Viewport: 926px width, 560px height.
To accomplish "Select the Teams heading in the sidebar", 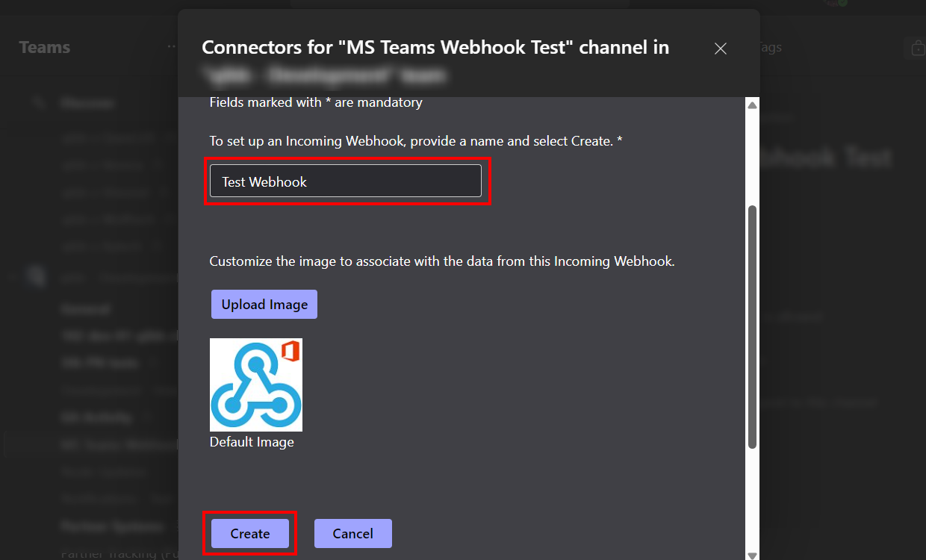I will point(44,46).
